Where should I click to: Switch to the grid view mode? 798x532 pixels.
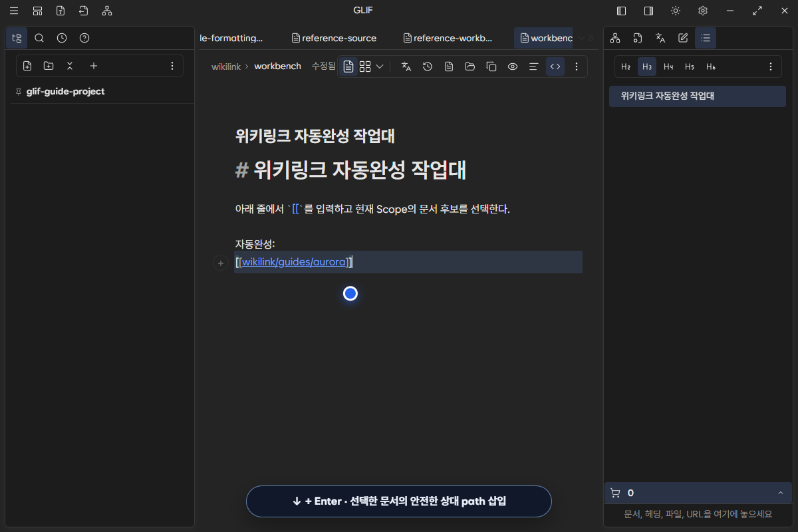365,66
